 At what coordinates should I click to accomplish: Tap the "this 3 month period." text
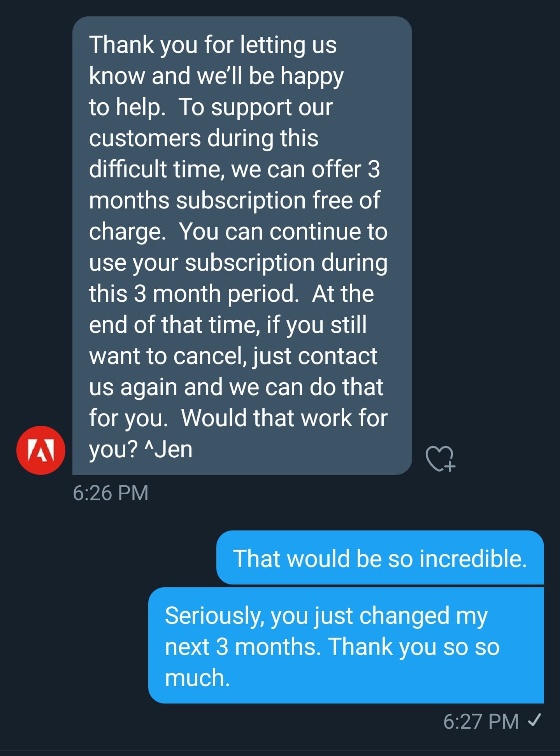pyautogui.click(x=193, y=294)
